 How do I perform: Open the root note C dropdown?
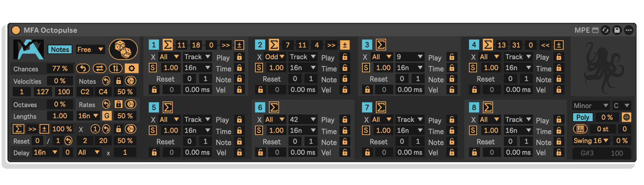pyautogui.click(x=621, y=105)
